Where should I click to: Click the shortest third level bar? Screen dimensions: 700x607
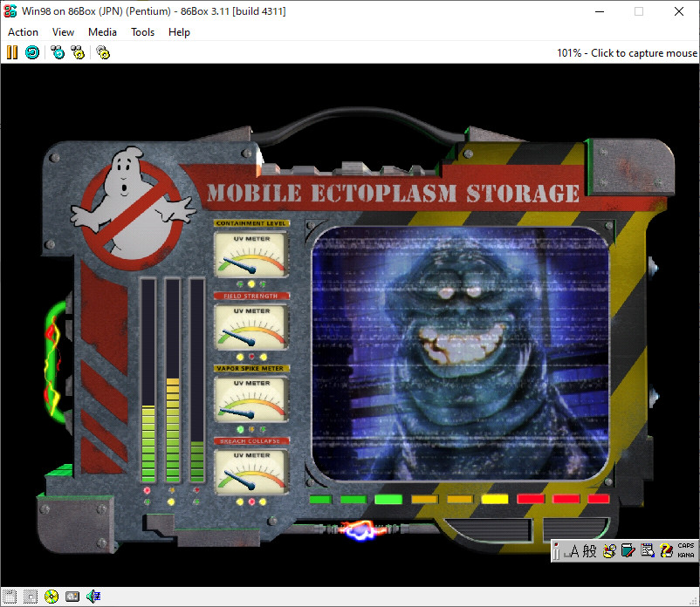(197, 380)
